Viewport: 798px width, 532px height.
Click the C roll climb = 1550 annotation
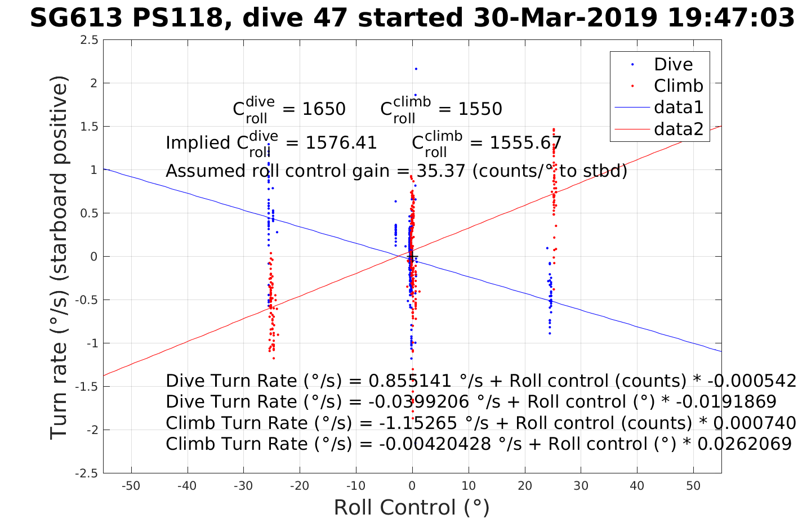[x=441, y=110]
